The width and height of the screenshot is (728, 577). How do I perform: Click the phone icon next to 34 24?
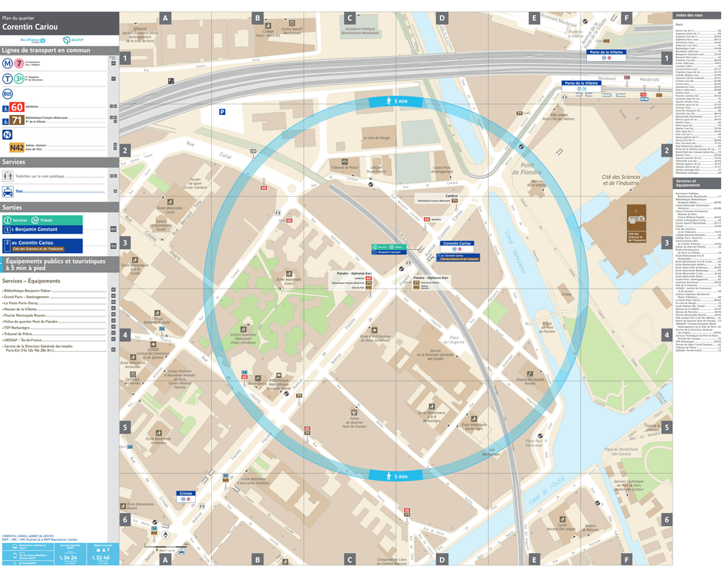(62, 557)
